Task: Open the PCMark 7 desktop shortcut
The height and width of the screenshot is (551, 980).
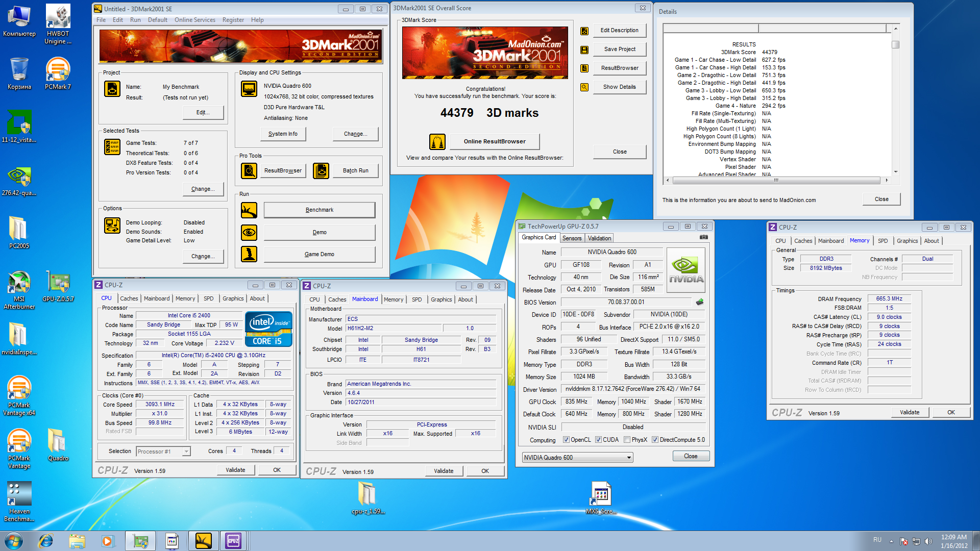Action: pyautogui.click(x=58, y=74)
